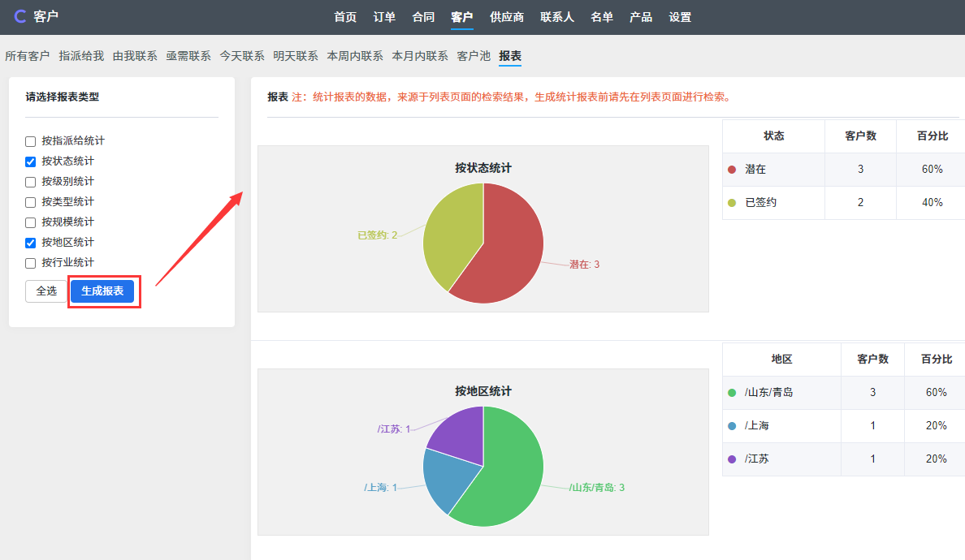Click the blue dot beside /上海 row
Screen dimensions: 965x560
[x=732, y=426]
